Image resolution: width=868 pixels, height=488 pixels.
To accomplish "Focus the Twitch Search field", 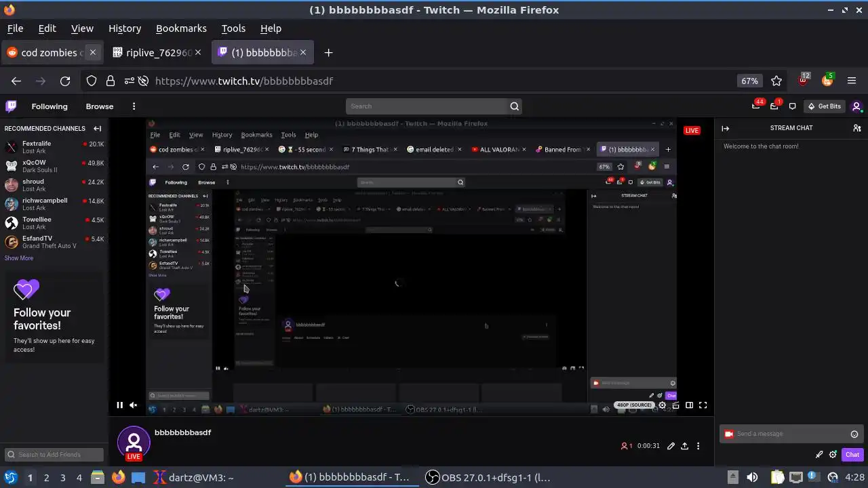I will click(x=427, y=106).
